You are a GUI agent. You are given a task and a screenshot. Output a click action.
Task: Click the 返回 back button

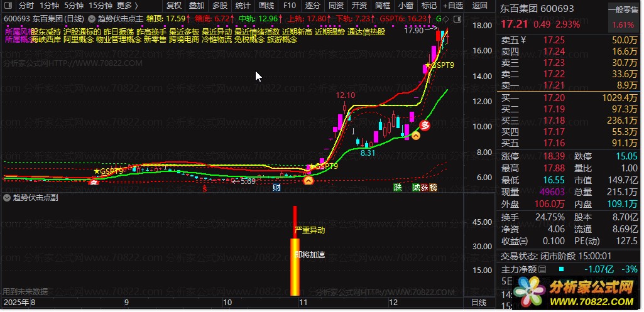(480, 6)
